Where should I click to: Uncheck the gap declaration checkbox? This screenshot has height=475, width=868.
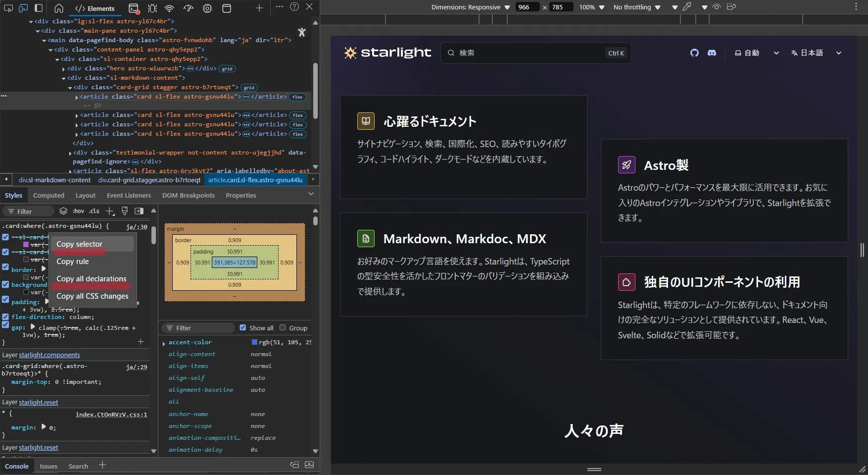click(x=5, y=324)
